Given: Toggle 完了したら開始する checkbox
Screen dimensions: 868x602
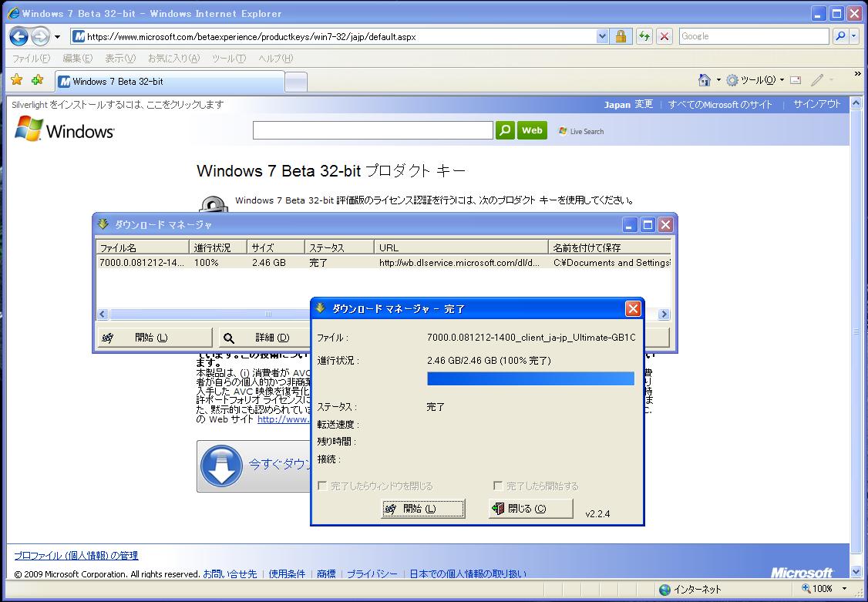Looking at the screenshot, I should coord(498,486).
